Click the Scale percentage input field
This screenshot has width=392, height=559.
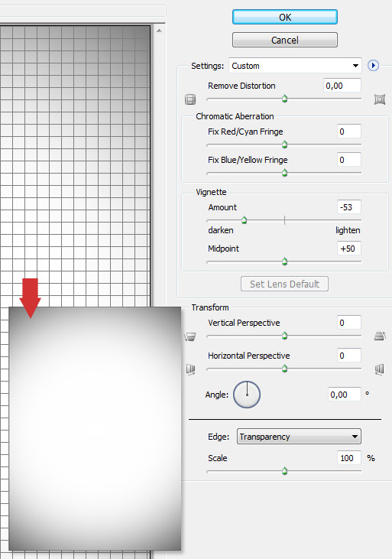[349, 458]
